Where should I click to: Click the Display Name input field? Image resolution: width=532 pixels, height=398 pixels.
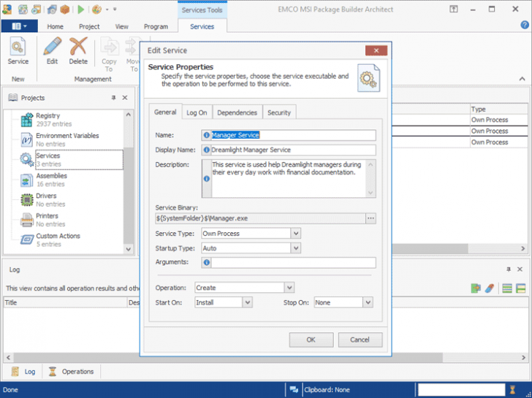click(294, 150)
